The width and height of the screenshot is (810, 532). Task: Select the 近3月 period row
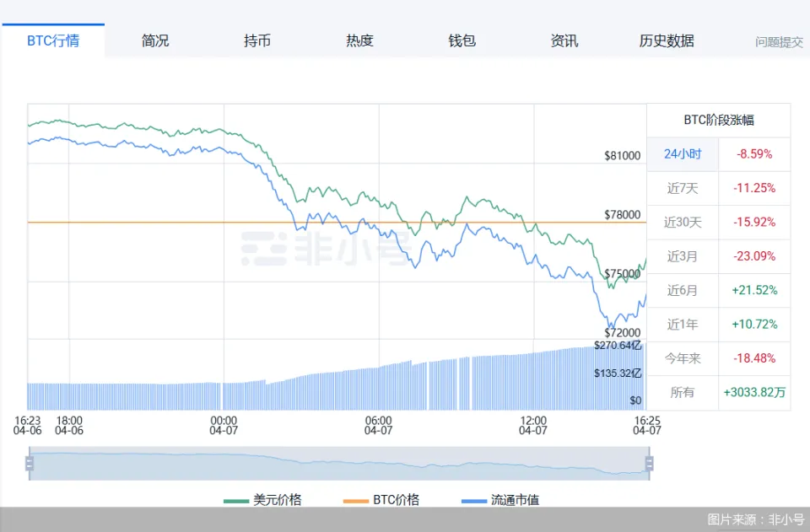(x=719, y=256)
